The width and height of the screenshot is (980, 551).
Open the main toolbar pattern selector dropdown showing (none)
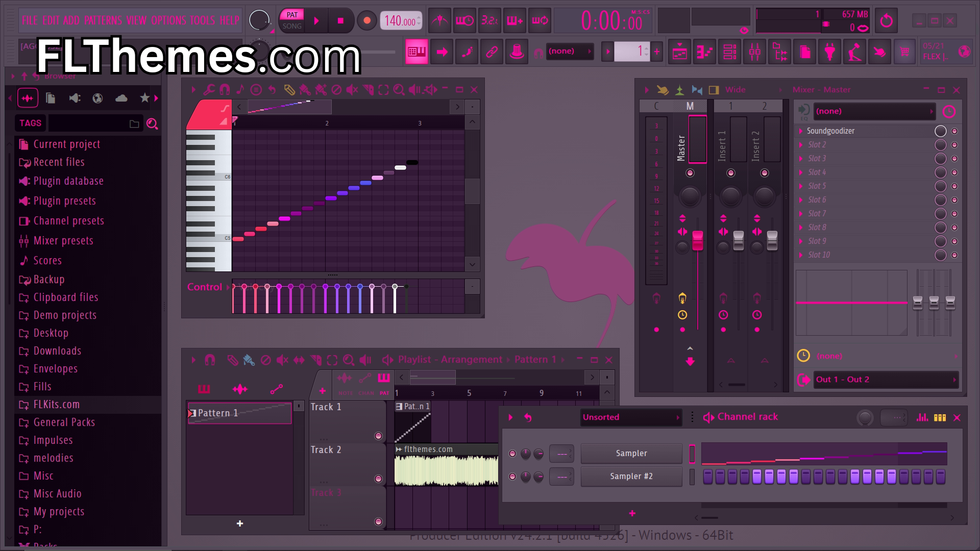[570, 51]
